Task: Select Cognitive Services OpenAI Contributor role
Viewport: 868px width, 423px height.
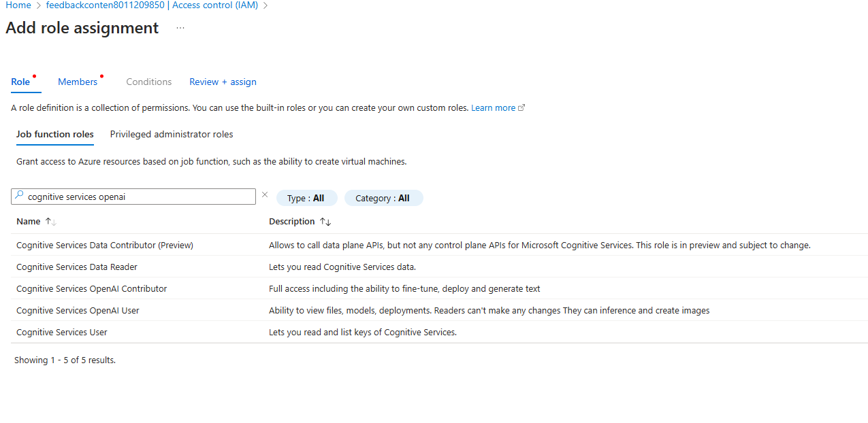Action: click(x=91, y=288)
